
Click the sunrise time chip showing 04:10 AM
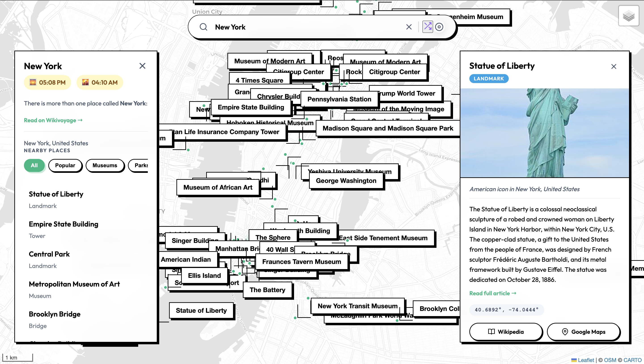click(100, 82)
